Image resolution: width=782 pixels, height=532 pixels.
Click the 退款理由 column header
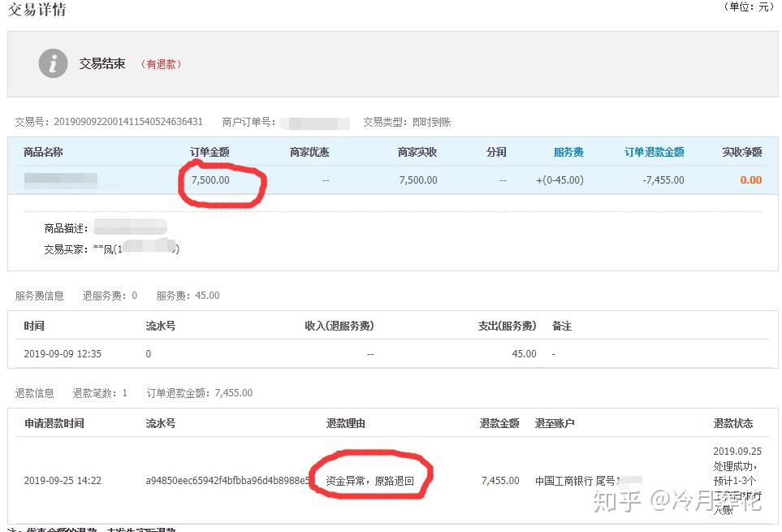coord(346,423)
